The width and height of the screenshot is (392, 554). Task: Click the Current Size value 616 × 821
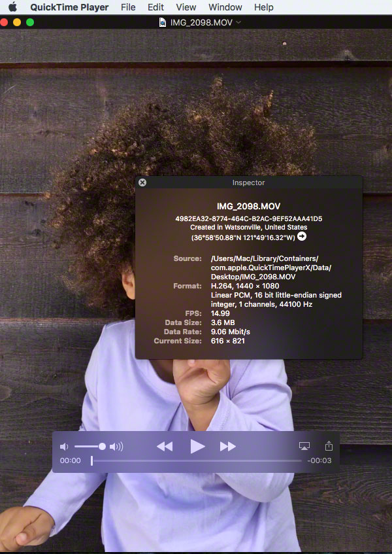[227, 341]
